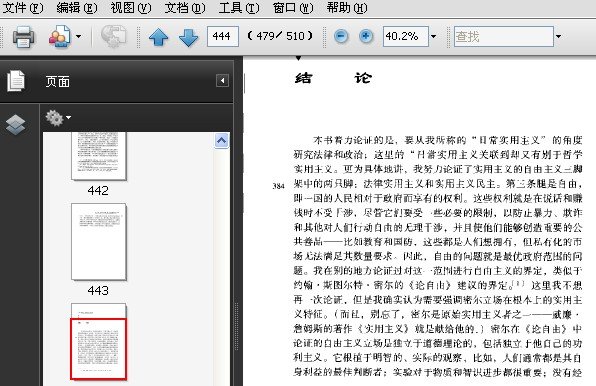Click the collaborate/share people icon

click(59, 36)
